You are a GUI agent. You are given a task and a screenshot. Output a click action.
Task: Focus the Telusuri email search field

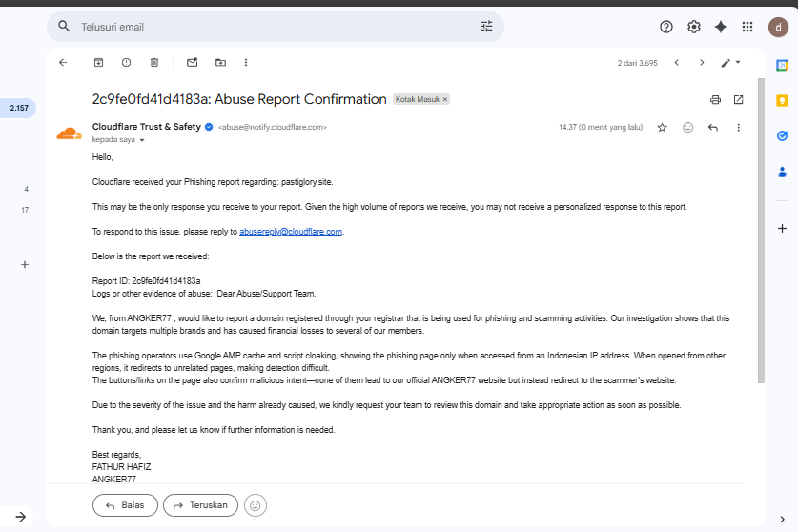[276, 27]
